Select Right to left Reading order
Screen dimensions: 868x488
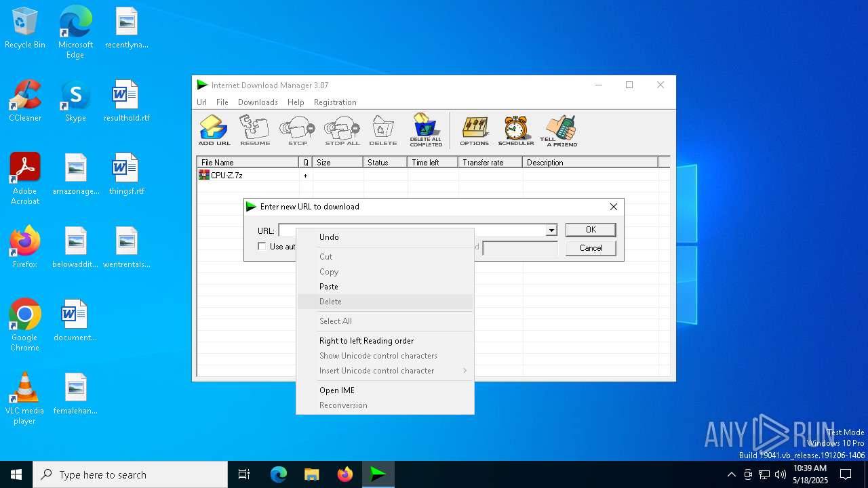(385, 341)
